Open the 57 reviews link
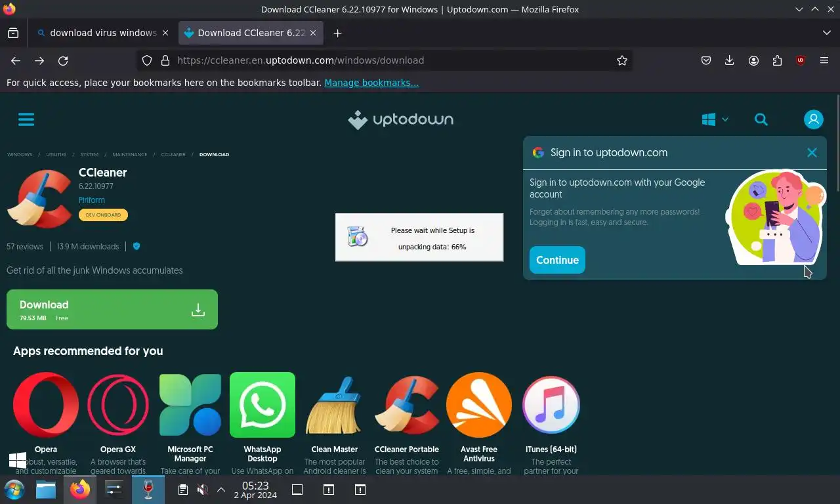Screen dimensions: 840x504 click(25, 247)
